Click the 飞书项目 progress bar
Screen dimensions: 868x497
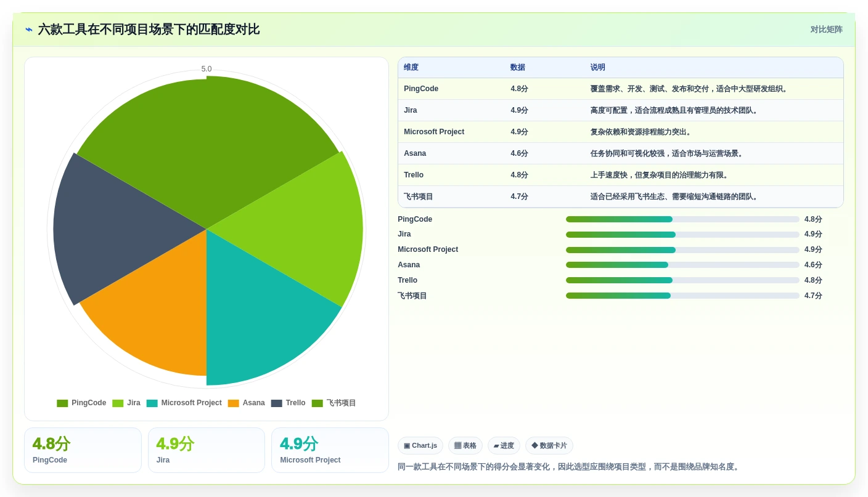coord(682,296)
